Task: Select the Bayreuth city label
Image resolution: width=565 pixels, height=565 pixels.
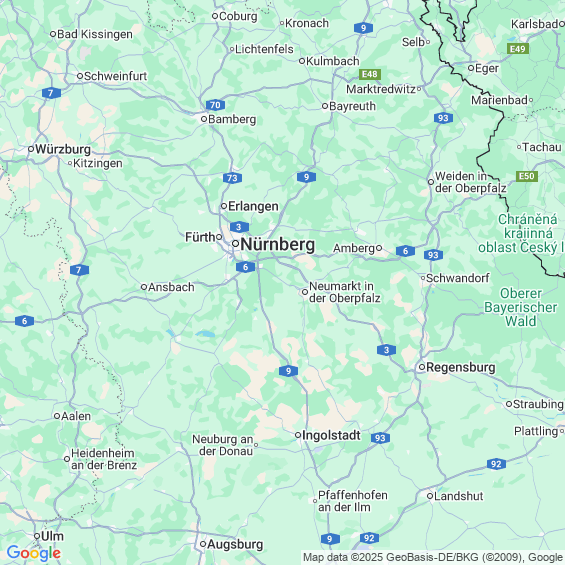Action: pos(352,106)
